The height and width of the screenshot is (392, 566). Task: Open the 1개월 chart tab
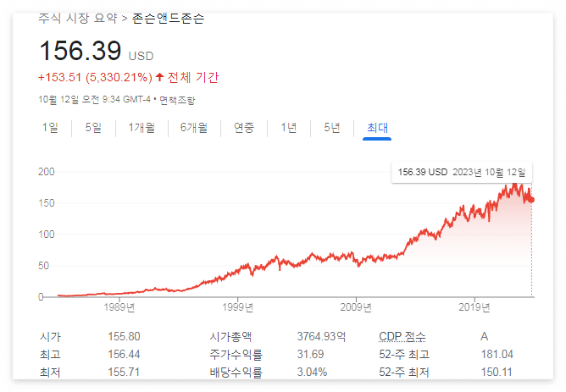tap(141, 128)
